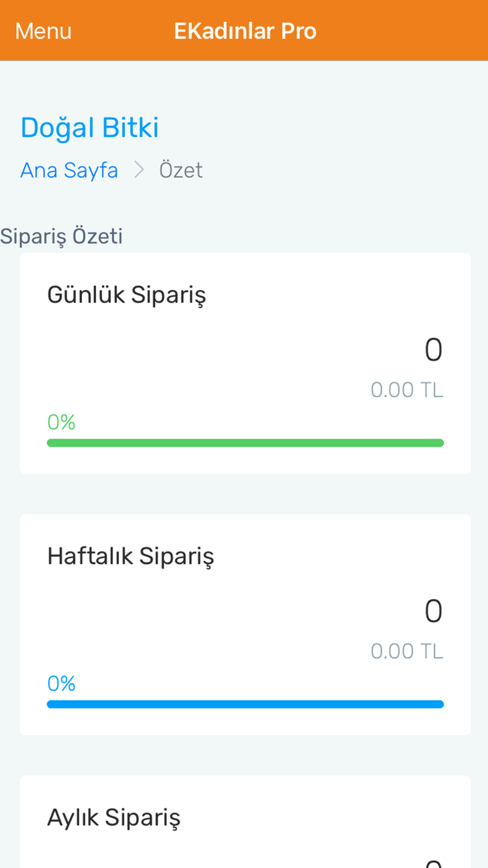Click the Sipariş Özeti section label

point(61,236)
